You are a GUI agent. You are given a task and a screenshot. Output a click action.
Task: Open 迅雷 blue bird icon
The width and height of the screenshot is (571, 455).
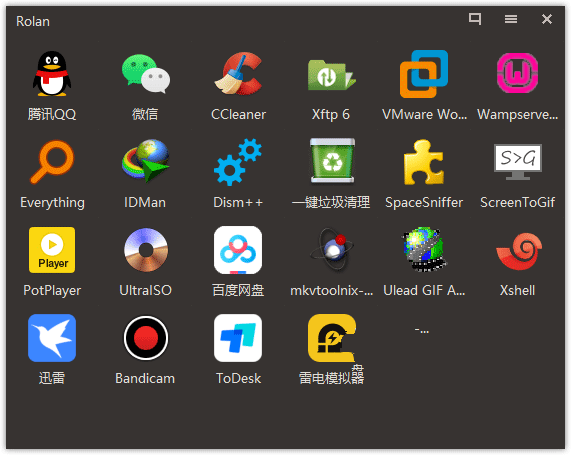pyautogui.click(x=52, y=338)
